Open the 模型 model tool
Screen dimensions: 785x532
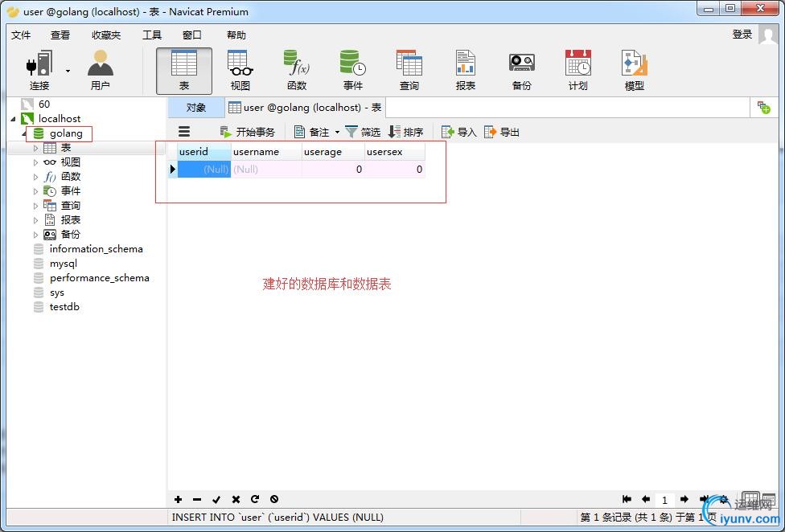click(x=635, y=71)
